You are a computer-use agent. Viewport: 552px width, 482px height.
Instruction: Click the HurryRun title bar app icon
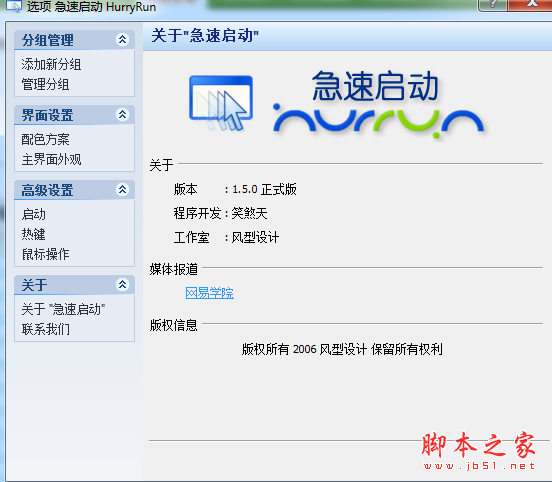pos(14,6)
